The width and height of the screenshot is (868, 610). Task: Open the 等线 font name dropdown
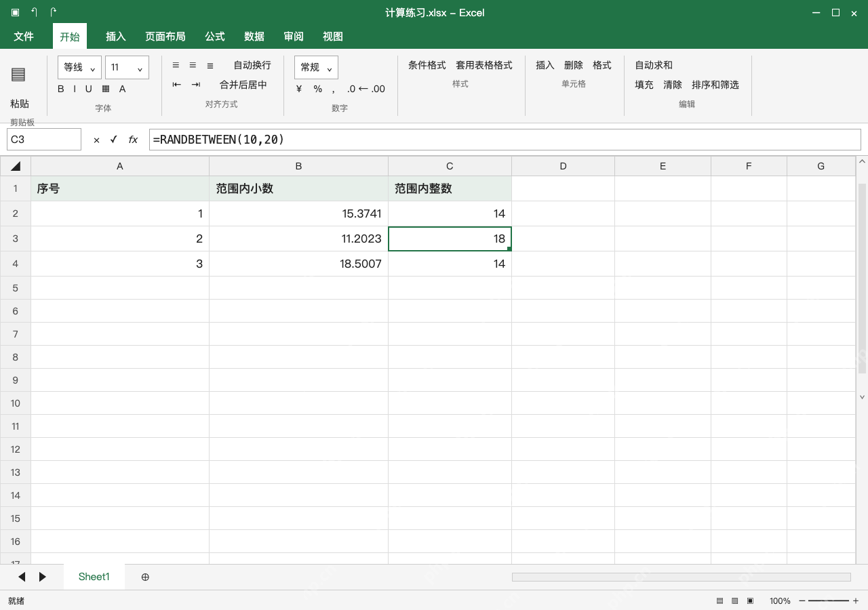point(80,68)
